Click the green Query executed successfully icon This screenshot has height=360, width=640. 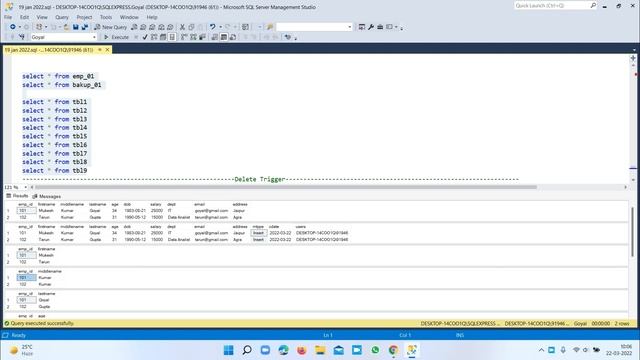click(x=7, y=323)
